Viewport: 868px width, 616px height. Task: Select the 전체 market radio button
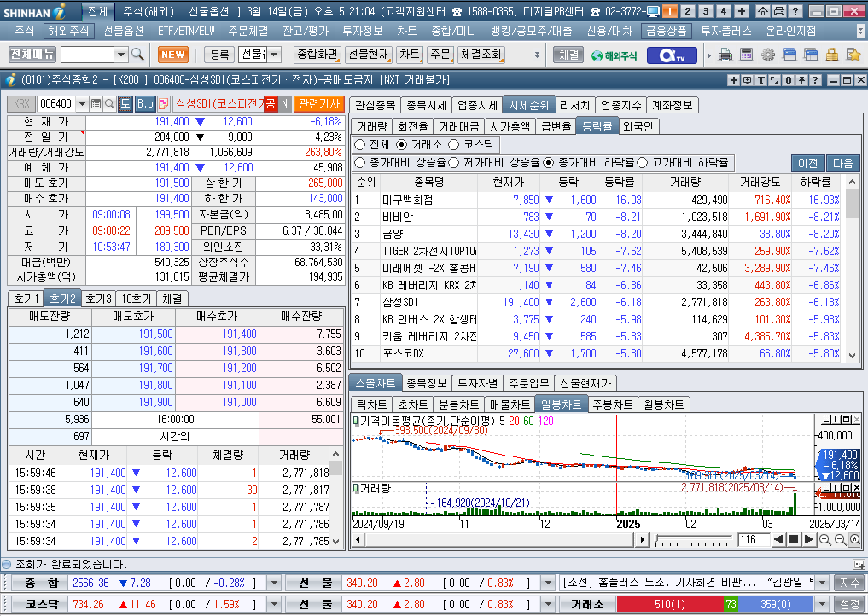(360, 144)
